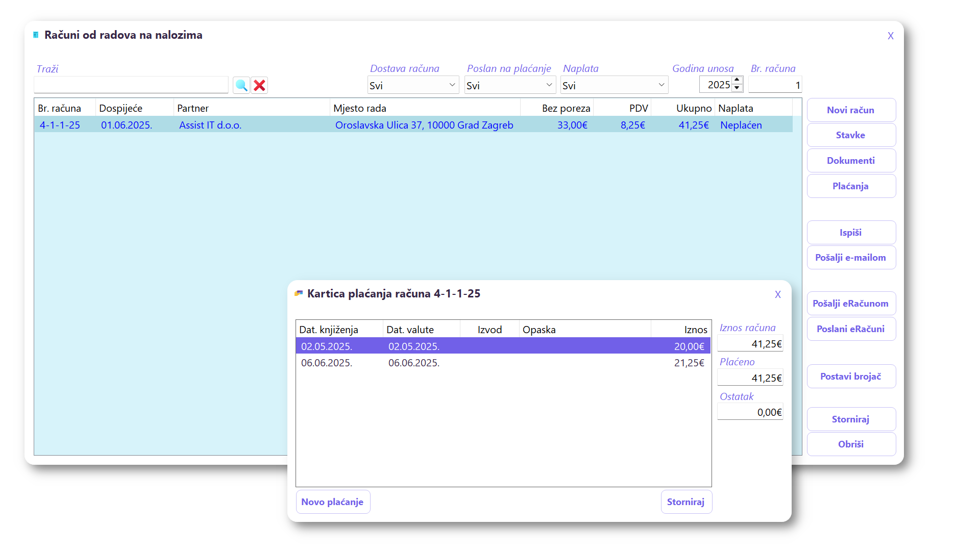
Task: Decrease the Godina unosa year spinner
Action: coord(737,88)
